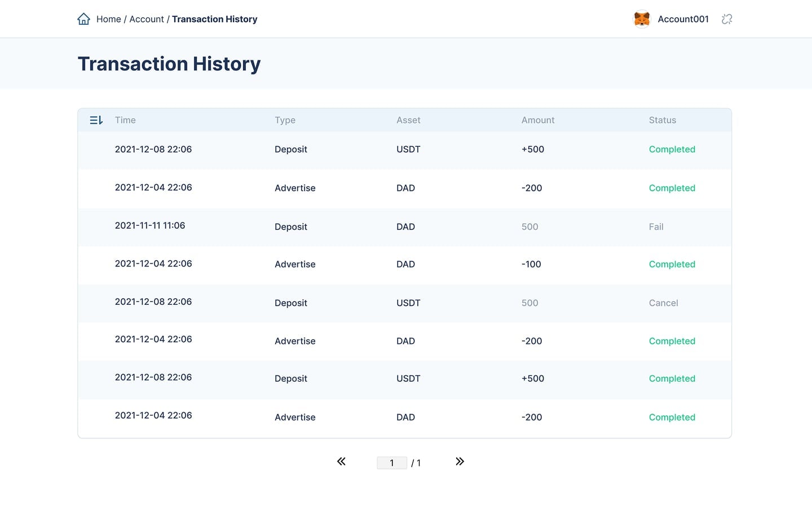Click the Asset column header
Image resolution: width=812 pixels, height=508 pixels.
408,120
